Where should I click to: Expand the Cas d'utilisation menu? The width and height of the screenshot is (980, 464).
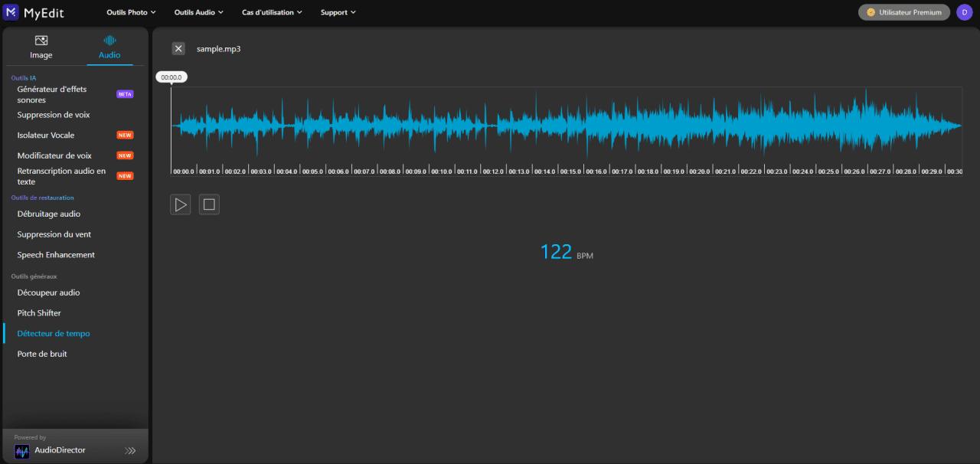coord(272,12)
